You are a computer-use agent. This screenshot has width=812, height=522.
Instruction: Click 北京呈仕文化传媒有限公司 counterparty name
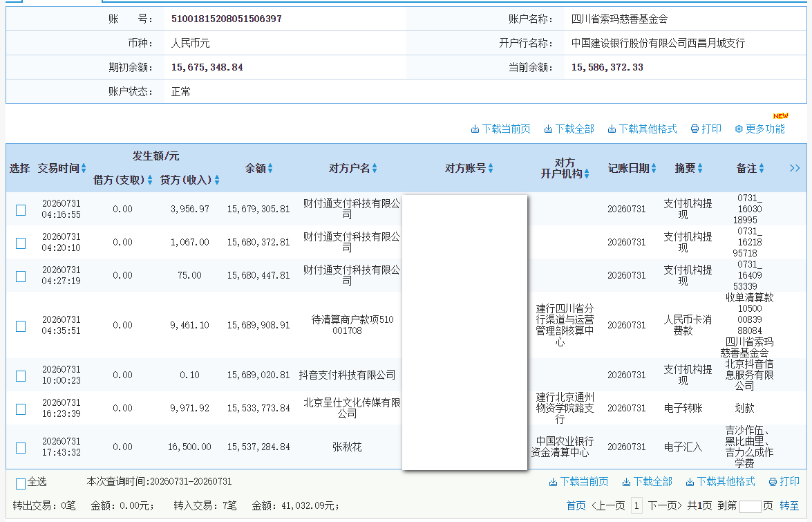(x=352, y=408)
